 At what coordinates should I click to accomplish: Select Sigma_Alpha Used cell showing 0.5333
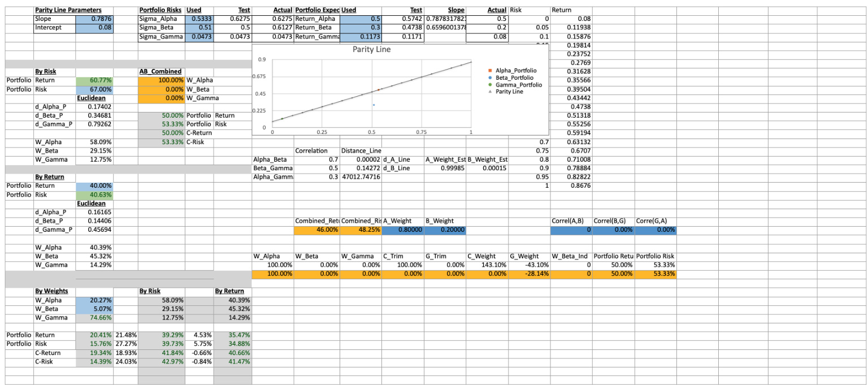(x=199, y=19)
